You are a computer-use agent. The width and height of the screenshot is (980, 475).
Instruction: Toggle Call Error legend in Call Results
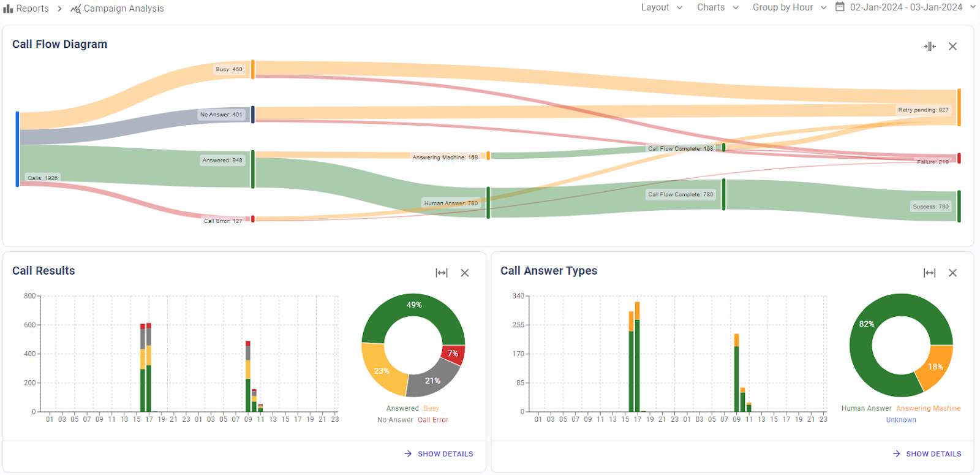[x=433, y=420]
